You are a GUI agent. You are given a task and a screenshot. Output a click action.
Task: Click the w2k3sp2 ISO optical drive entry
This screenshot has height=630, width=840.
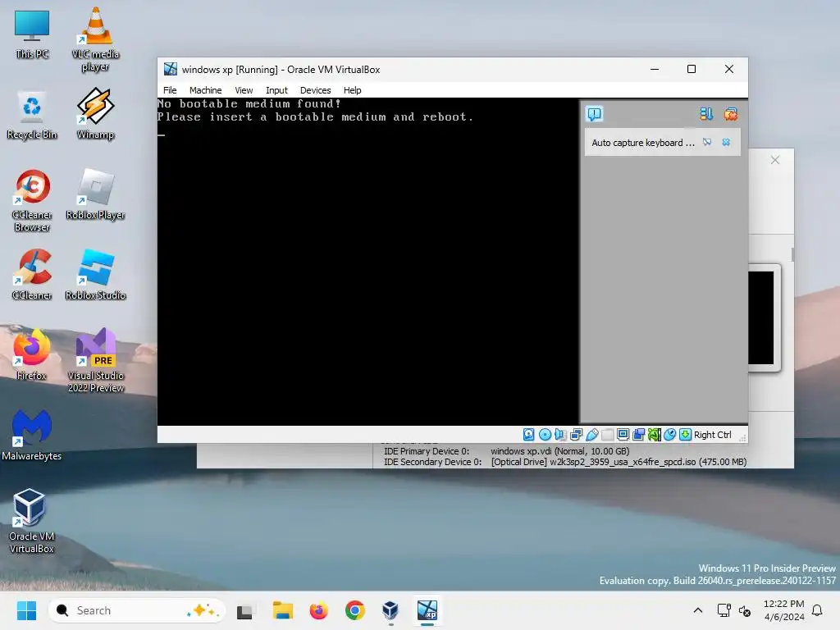point(619,462)
